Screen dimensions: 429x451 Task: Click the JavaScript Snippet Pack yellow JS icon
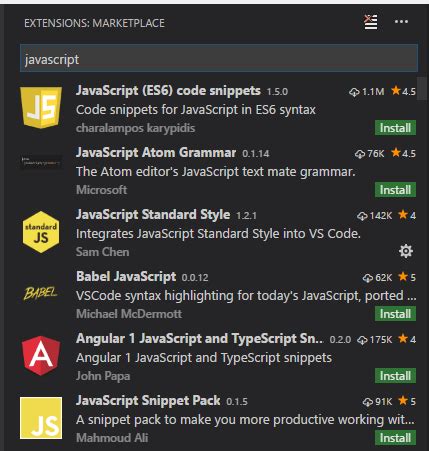(41, 418)
